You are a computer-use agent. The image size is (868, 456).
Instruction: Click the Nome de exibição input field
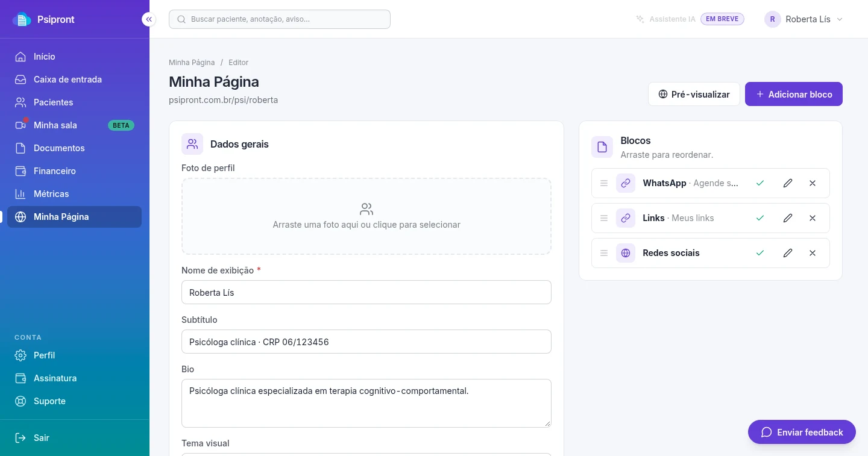pos(366,292)
